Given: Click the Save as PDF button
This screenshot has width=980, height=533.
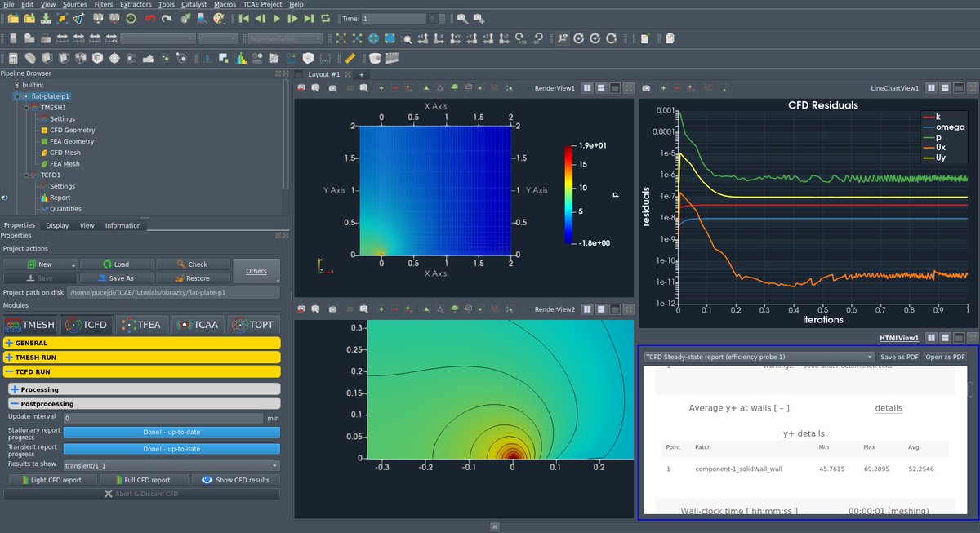Looking at the screenshot, I should [x=899, y=357].
